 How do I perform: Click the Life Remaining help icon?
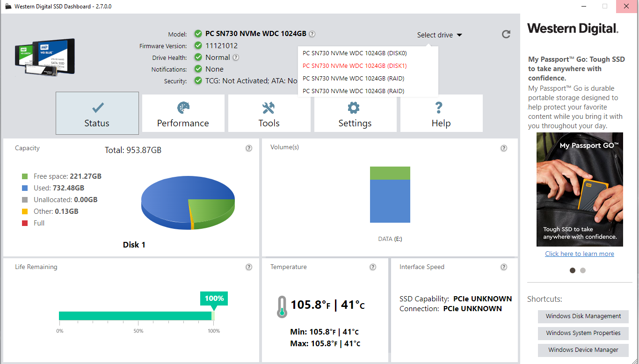coord(249,267)
